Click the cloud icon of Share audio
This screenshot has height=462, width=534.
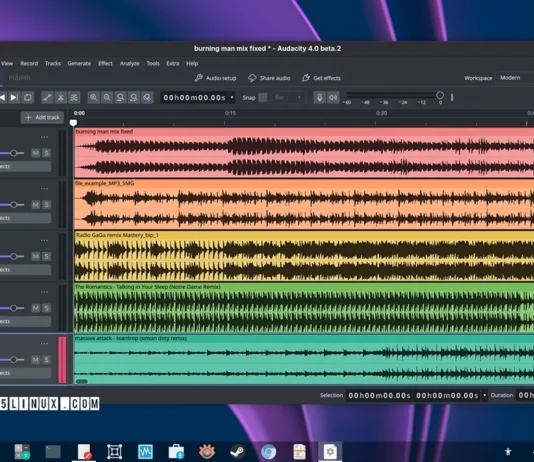[x=252, y=78]
